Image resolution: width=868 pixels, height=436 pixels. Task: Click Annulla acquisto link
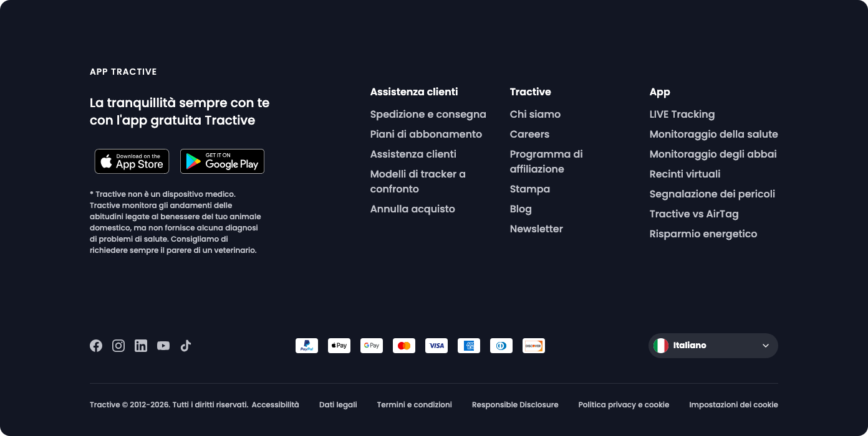point(413,209)
